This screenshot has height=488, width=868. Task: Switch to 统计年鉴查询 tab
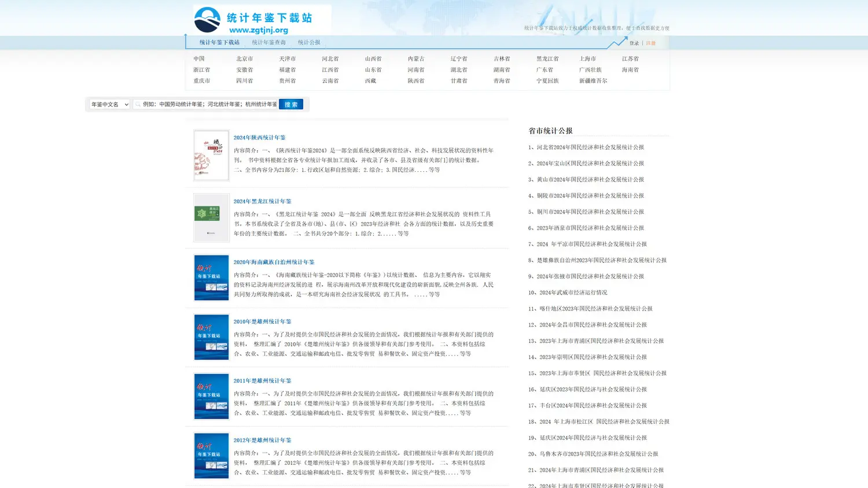tap(269, 42)
